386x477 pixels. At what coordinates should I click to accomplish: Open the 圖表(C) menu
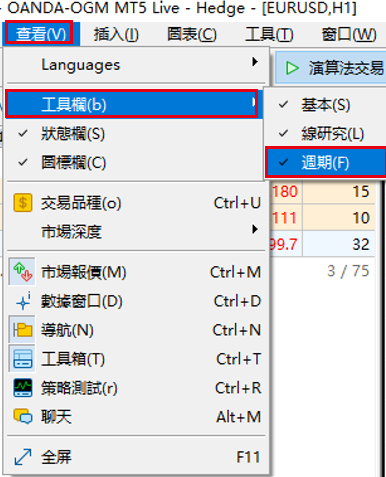tap(192, 34)
